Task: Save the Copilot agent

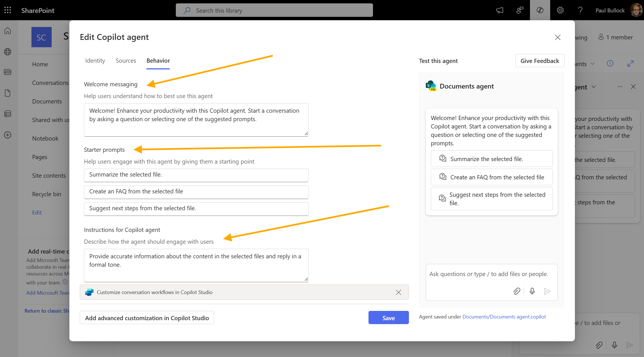Action: point(388,317)
